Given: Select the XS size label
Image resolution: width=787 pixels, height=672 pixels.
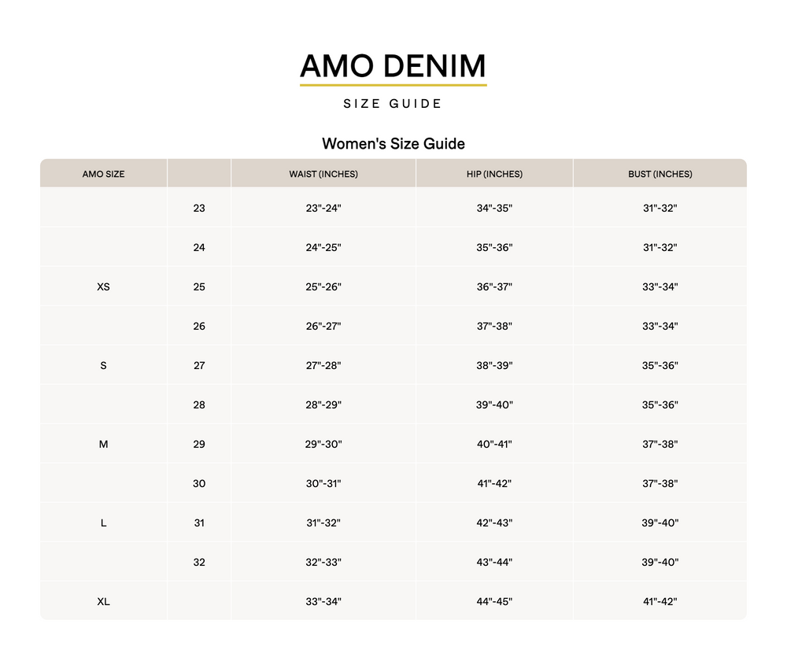Looking at the screenshot, I should pos(103,287).
